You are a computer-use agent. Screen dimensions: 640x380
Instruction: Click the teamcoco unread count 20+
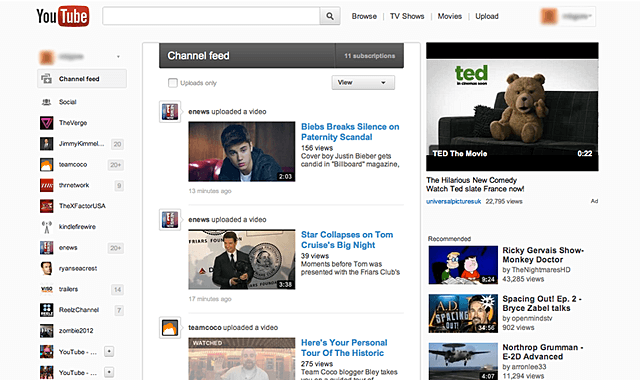[116, 165]
